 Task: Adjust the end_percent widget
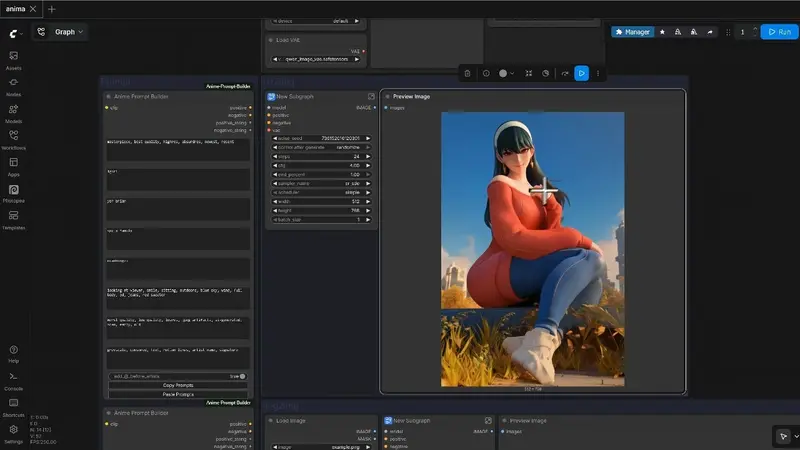click(x=321, y=174)
